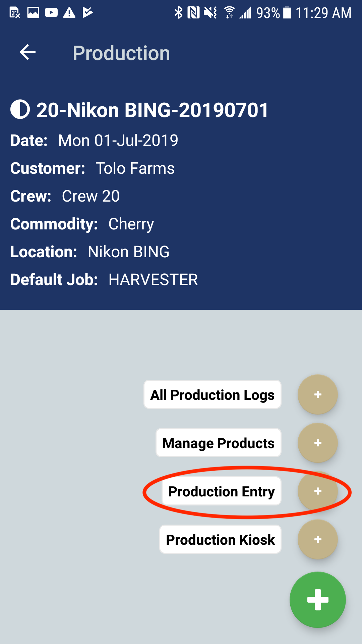Launch Production Kiosk
Image resolution: width=362 pixels, height=644 pixels.
point(220,540)
